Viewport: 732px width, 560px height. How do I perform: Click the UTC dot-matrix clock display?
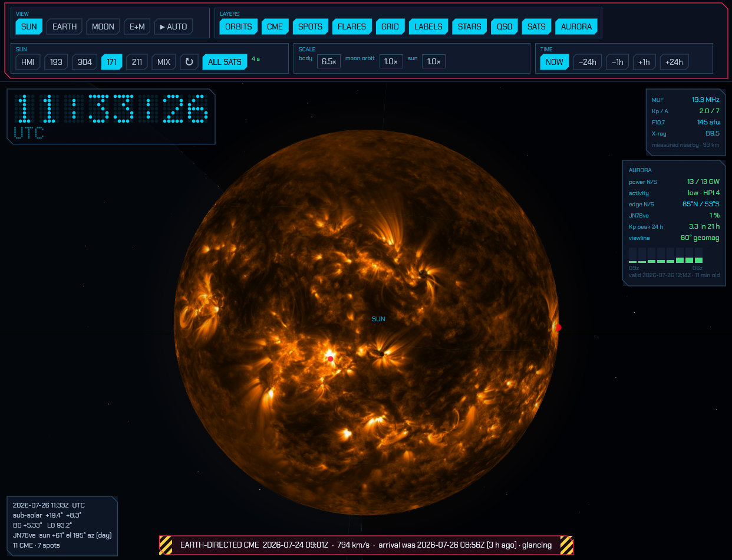(111, 116)
